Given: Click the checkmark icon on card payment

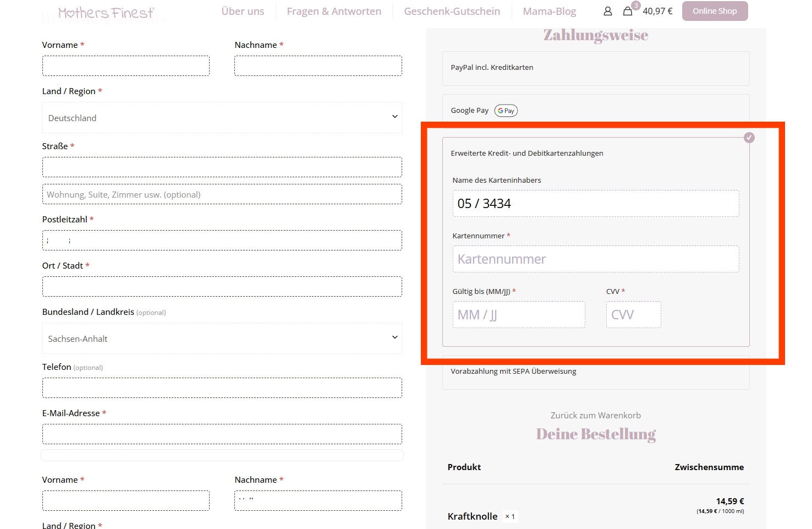Looking at the screenshot, I should [749, 138].
